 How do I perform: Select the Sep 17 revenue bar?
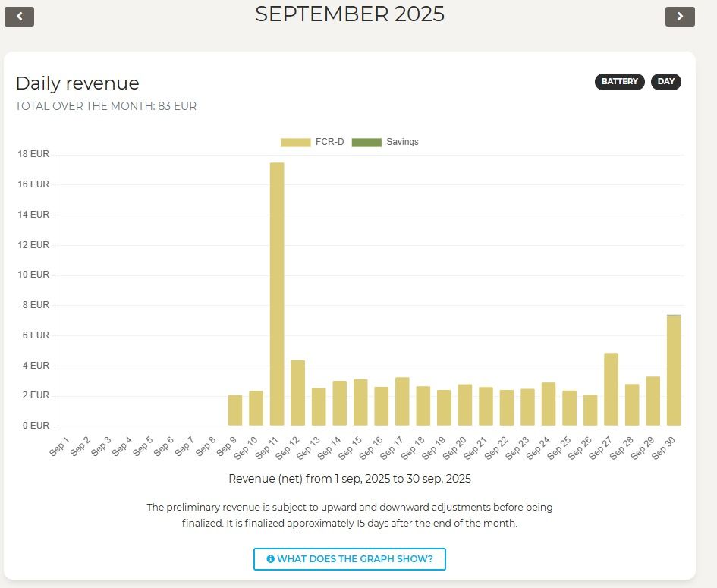pyautogui.click(x=402, y=401)
